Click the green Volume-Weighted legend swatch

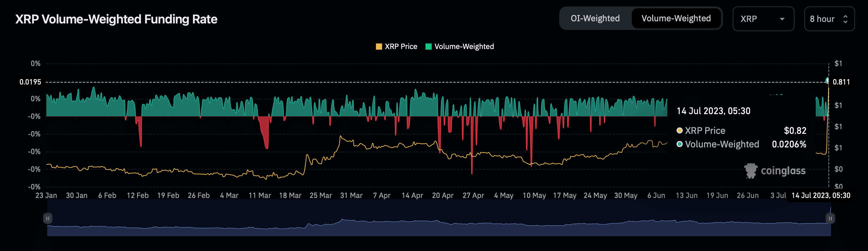pyautogui.click(x=429, y=47)
